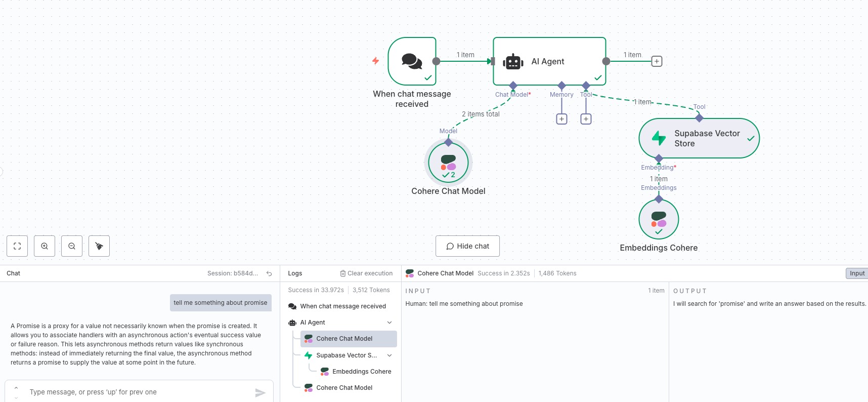Add a node to Memory connector
868x402 pixels.
(x=561, y=119)
